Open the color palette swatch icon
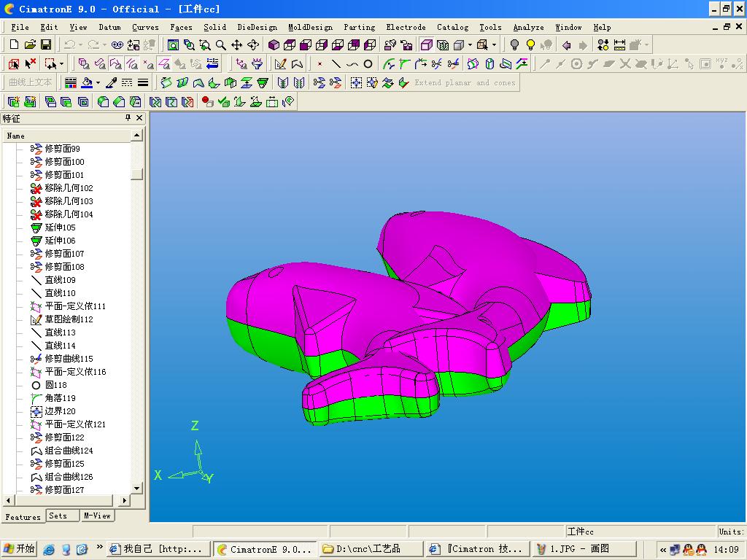747x560 pixels. click(x=71, y=83)
